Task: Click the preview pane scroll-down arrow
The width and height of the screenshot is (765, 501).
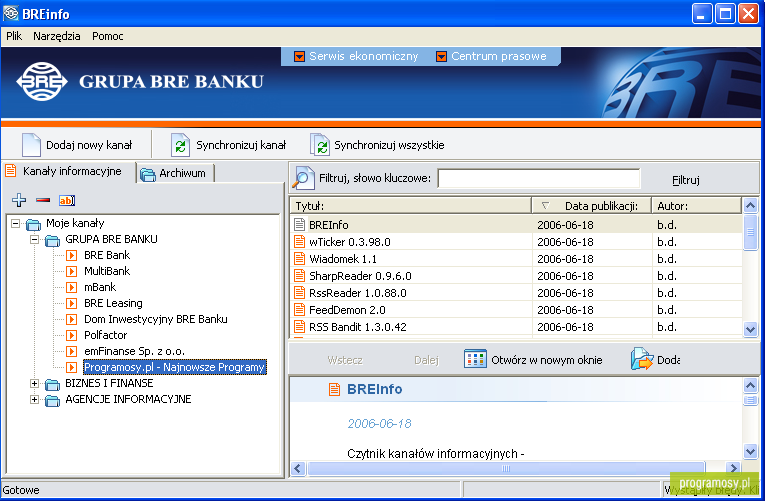Action: pos(750,451)
